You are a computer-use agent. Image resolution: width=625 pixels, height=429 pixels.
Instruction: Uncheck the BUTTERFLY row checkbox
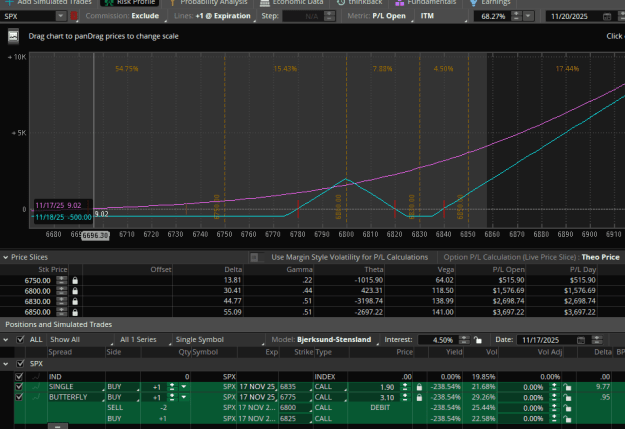pyautogui.click(x=19, y=397)
